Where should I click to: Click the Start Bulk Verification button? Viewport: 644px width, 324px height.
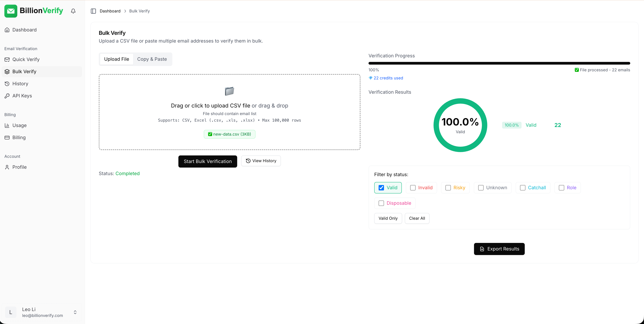[x=207, y=161]
